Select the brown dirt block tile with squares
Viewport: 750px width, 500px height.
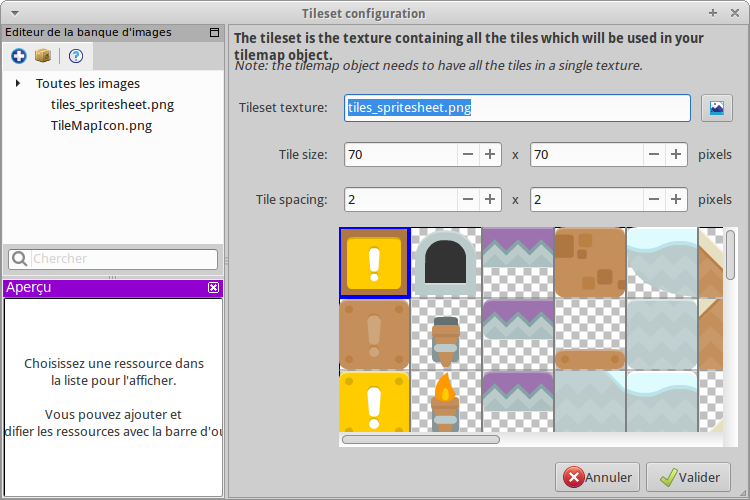coord(590,263)
